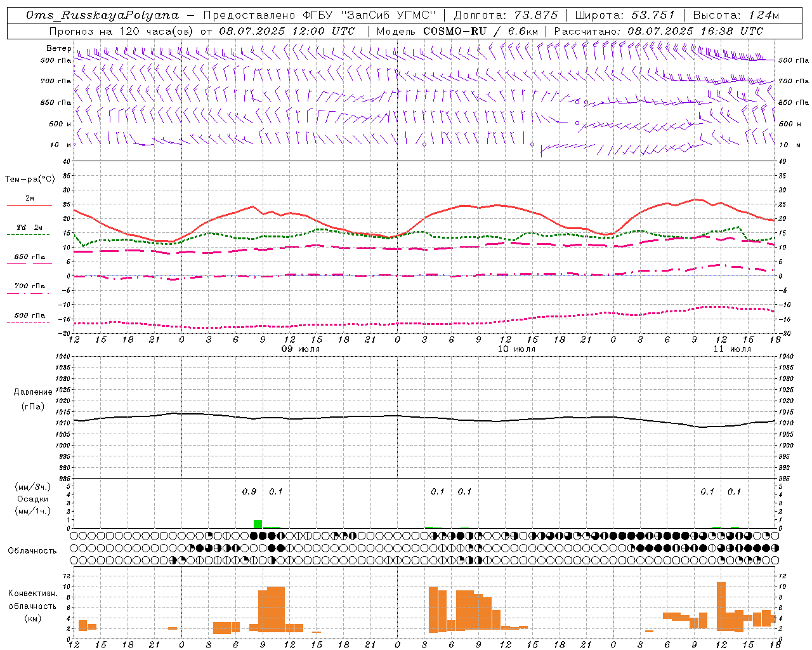Select the latitude value Широта: 53.751
The height and width of the screenshot is (650, 812).
pos(626,15)
